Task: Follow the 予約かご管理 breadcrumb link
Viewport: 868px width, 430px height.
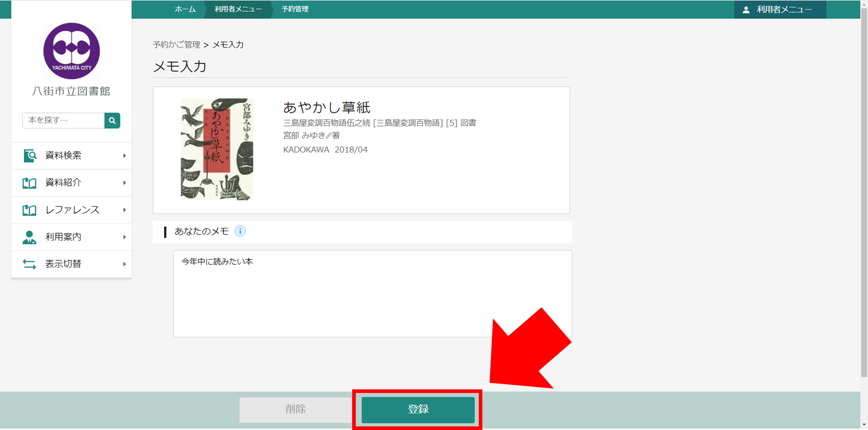Action: [x=176, y=45]
